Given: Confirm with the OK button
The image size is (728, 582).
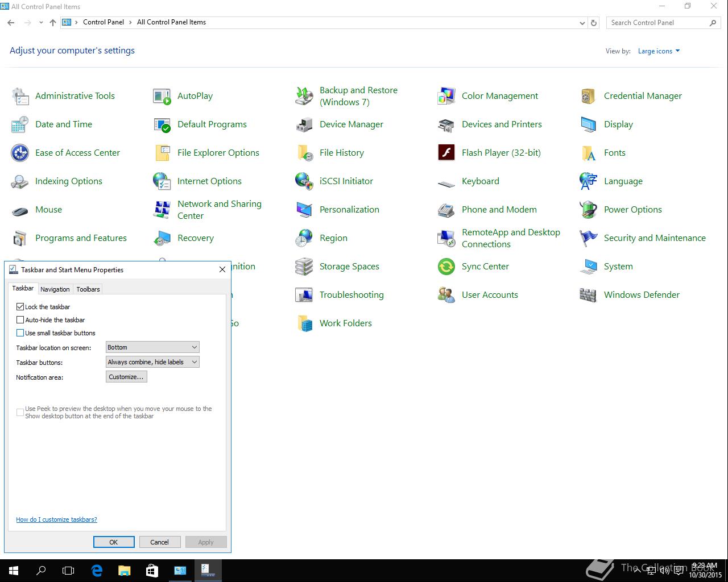Looking at the screenshot, I should pyautogui.click(x=114, y=542).
